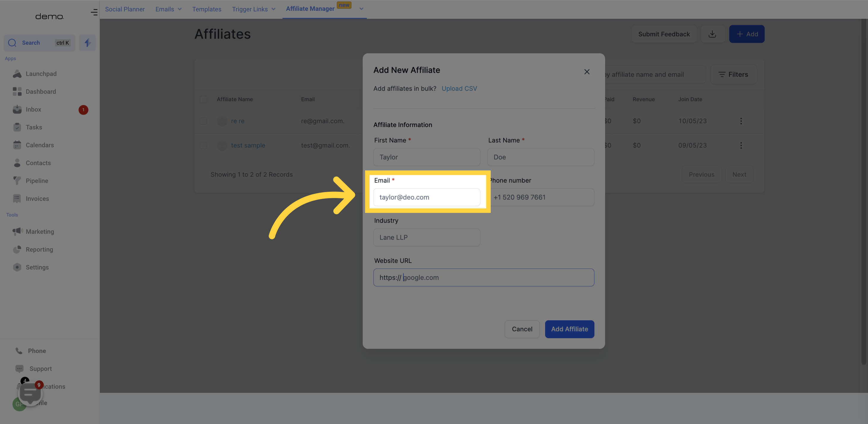Click the 10/05/23 join date cell
This screenshot has width=868, height=424.
pos(692,121)
